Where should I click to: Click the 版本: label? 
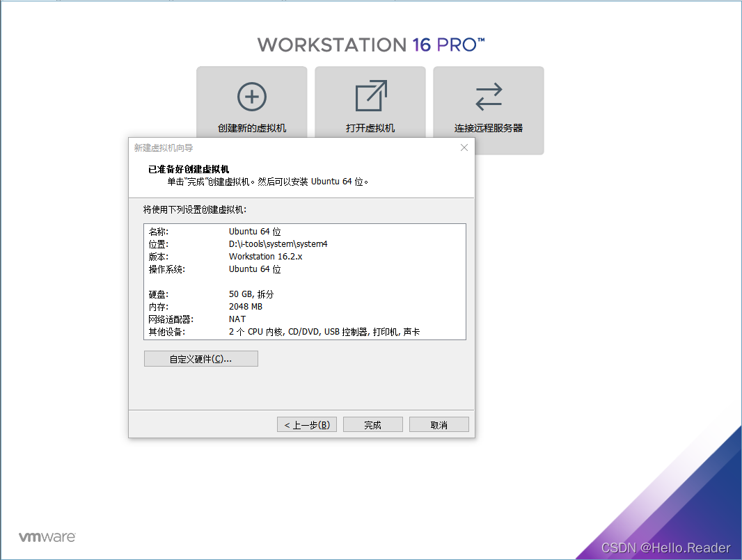(x=159, y=257)
